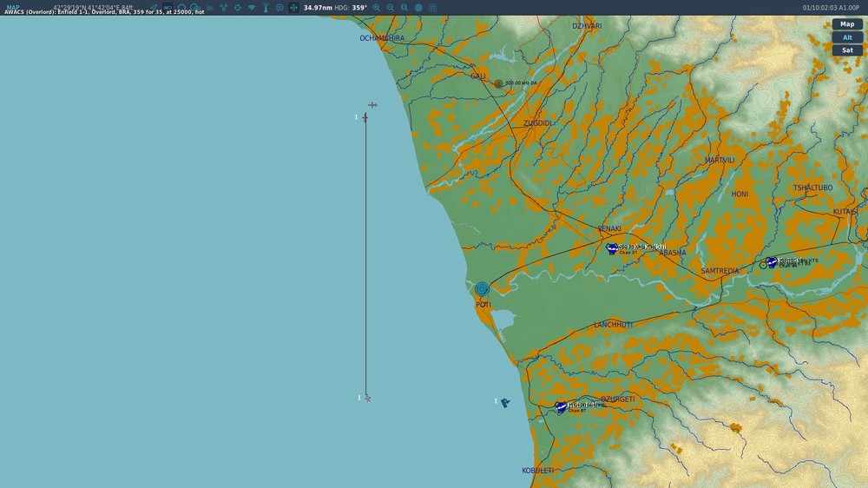Click the AWACS Overlord message text

coord(104,11)
